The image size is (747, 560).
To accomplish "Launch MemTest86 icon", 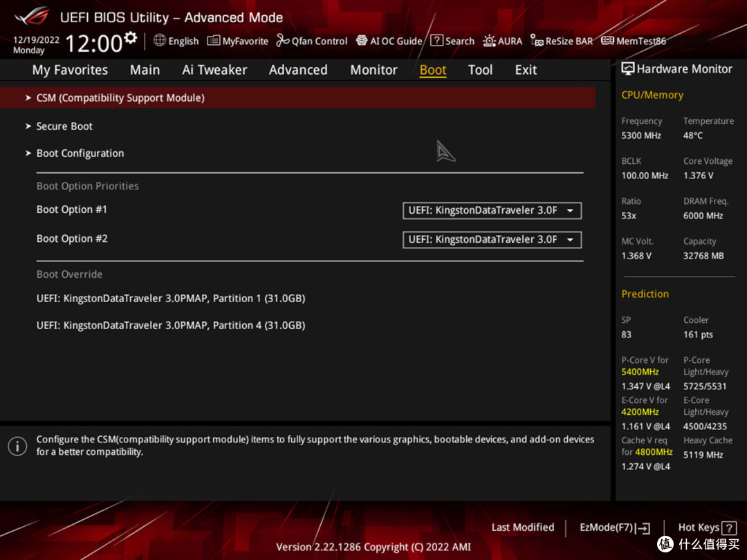I will pyautogui.click(x=607, y=41).
